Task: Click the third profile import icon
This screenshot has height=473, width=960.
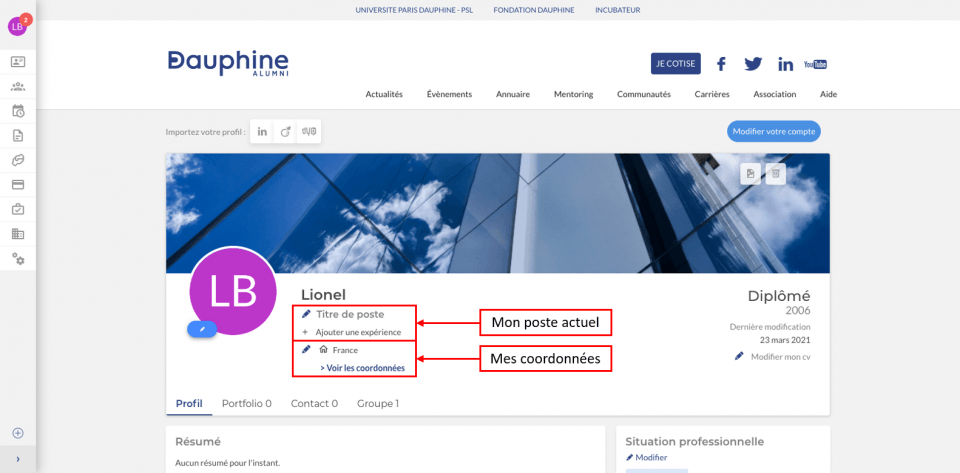Action: click(309, 132)
